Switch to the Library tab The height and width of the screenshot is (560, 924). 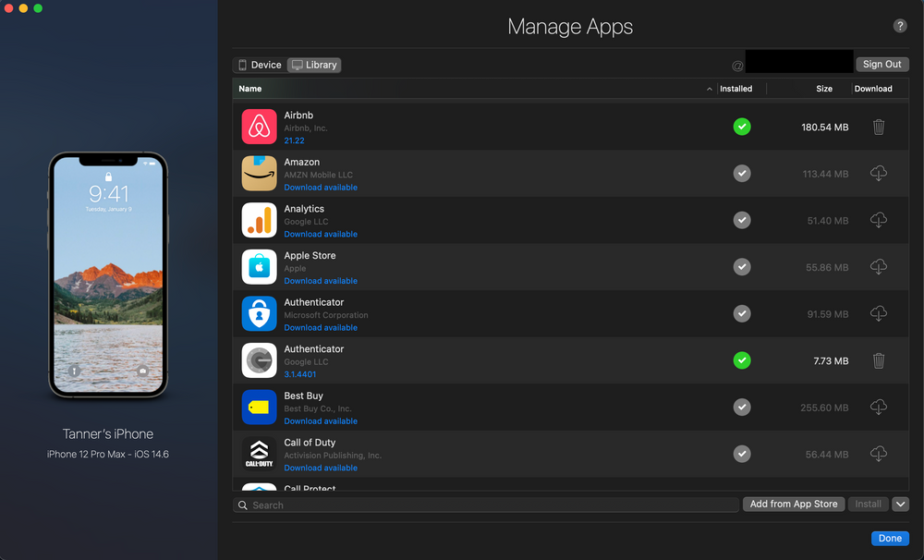click(315, 65)
